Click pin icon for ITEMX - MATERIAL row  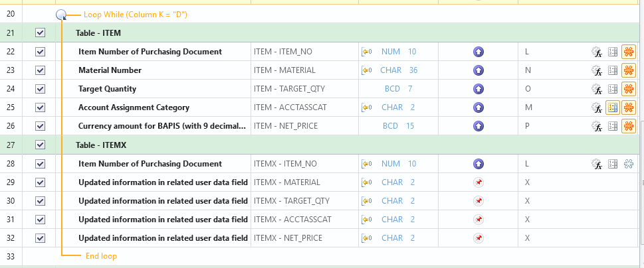(478, 182)
